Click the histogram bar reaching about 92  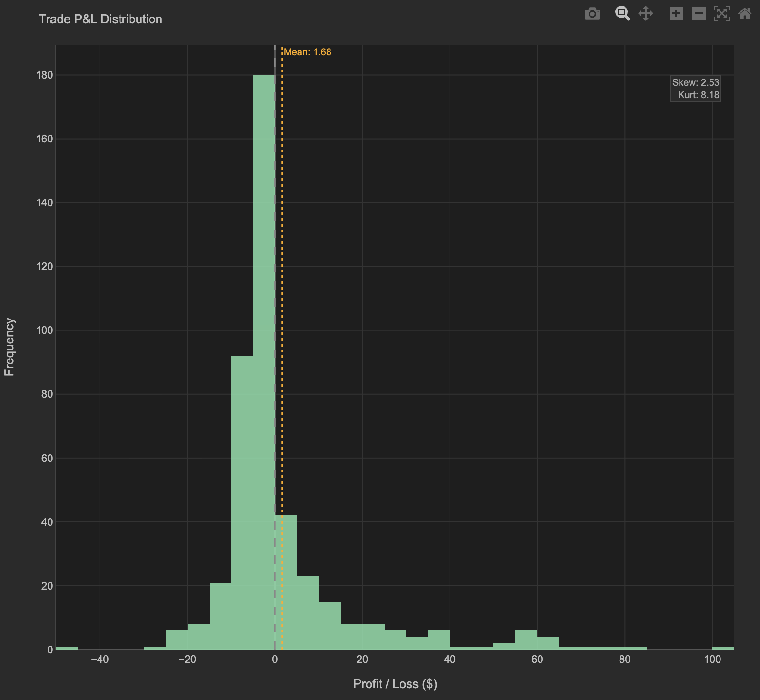point(242,503)
